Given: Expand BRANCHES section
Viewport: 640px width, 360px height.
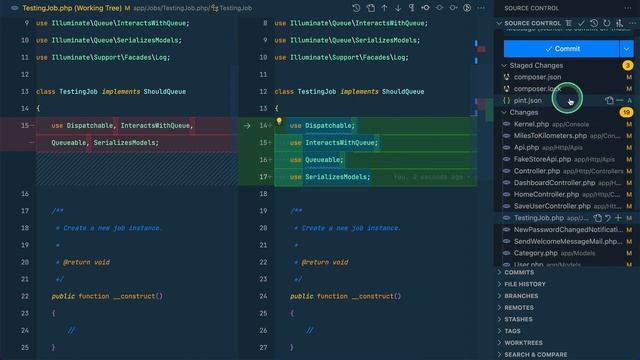Looking at the screenshot, I should point(521,296).
